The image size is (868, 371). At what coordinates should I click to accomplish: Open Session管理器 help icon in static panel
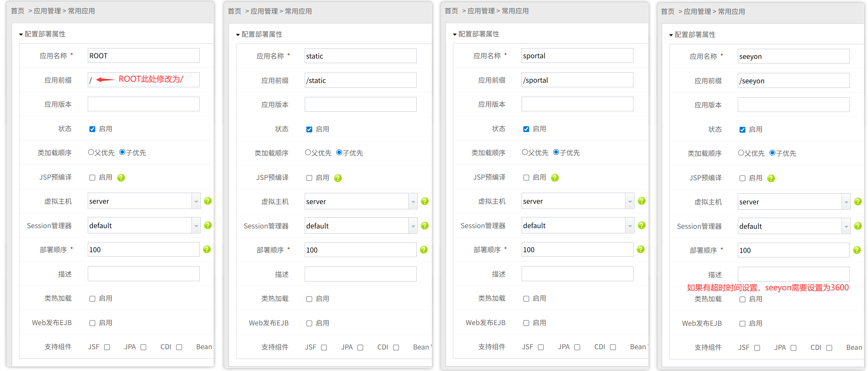pos(425,226)
